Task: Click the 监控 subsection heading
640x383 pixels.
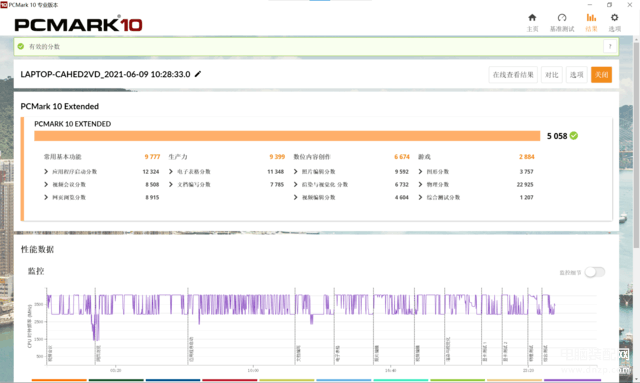Action: (36, 271)
